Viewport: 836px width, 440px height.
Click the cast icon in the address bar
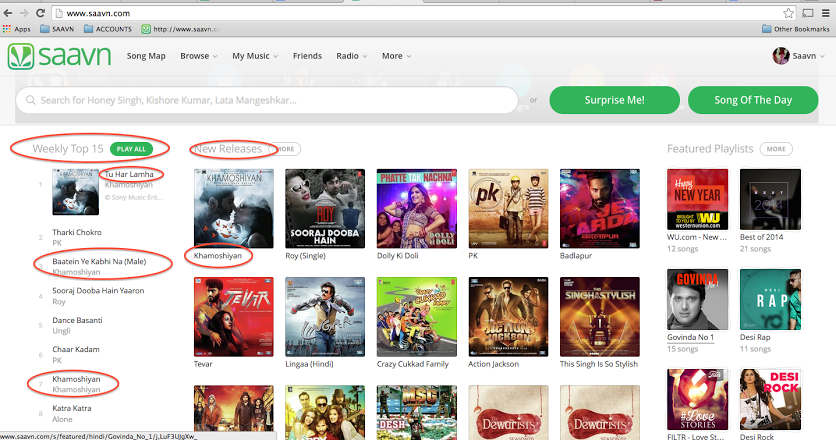tap(808, 13)
